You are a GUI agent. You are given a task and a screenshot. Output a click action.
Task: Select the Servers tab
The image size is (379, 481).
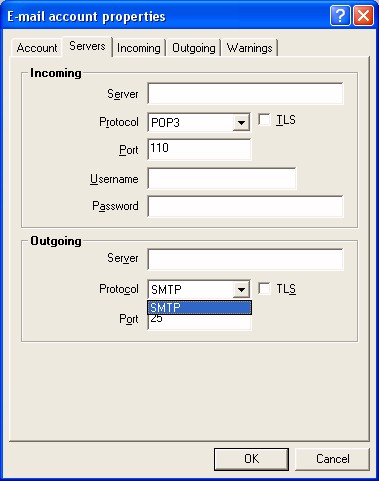coord(87,46)
